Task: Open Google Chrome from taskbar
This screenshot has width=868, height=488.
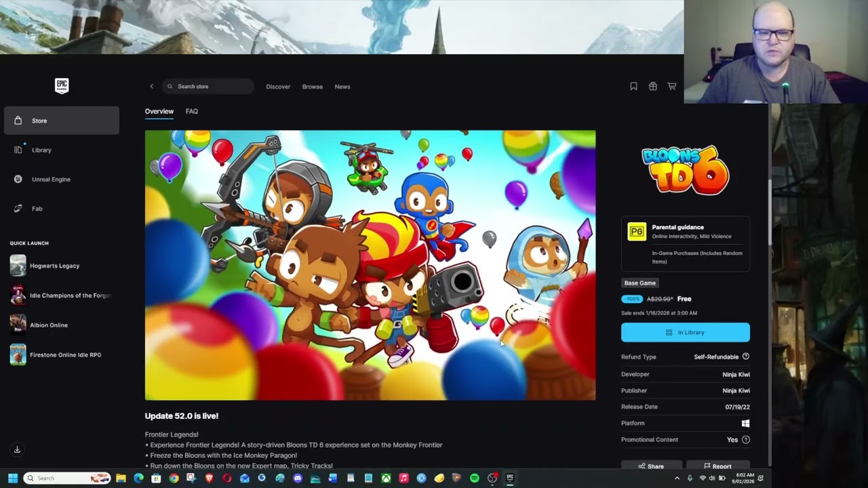Action: pyautogui.click(x=174, y=478)
